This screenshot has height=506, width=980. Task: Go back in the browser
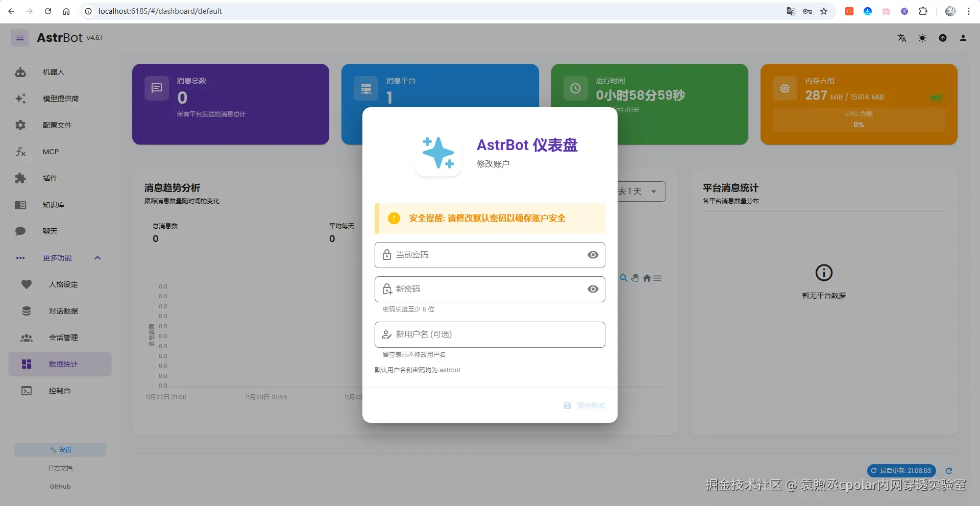11,11
